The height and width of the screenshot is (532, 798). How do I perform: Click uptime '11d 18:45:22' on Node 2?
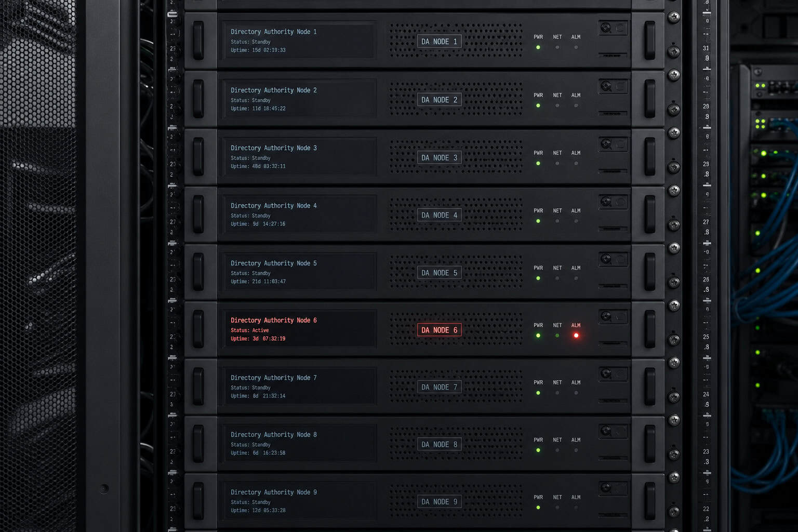click(x=269, y=109)
